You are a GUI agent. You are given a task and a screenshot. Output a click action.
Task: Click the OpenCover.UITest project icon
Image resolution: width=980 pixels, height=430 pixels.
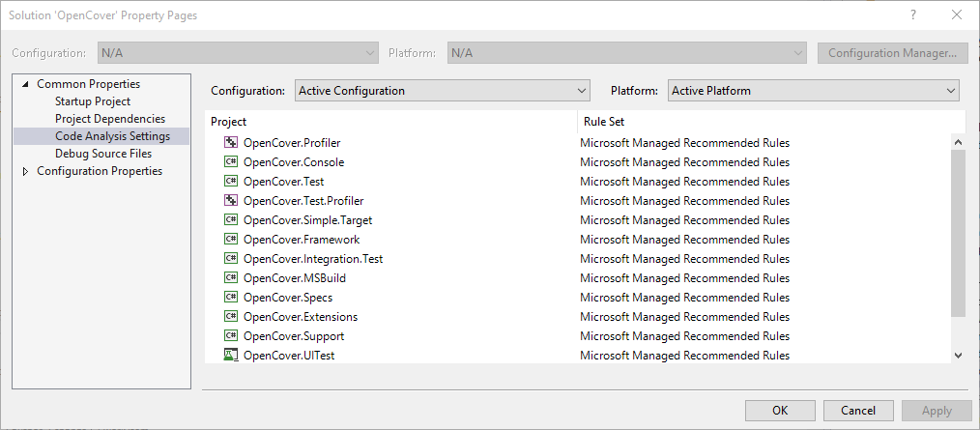[x=231, y=356]
